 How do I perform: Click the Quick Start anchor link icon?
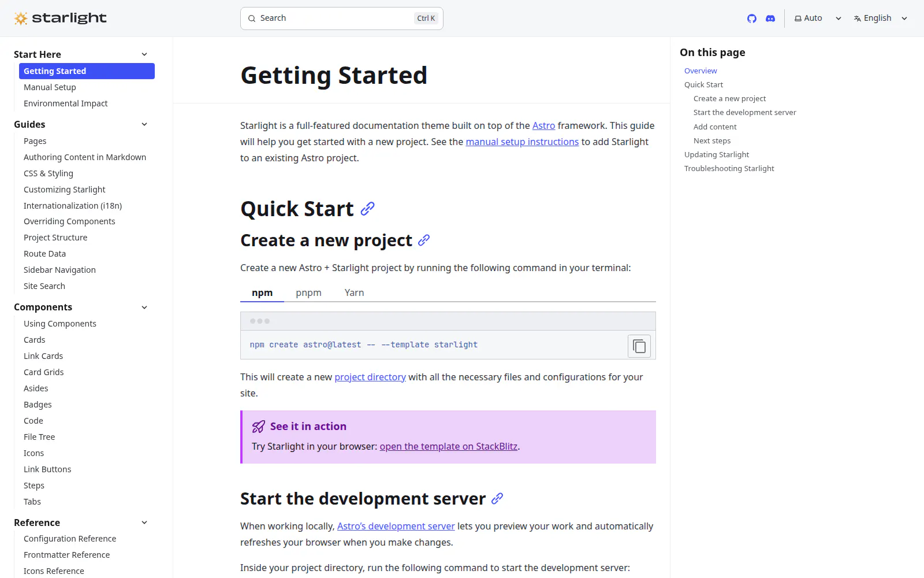(368, 209)
